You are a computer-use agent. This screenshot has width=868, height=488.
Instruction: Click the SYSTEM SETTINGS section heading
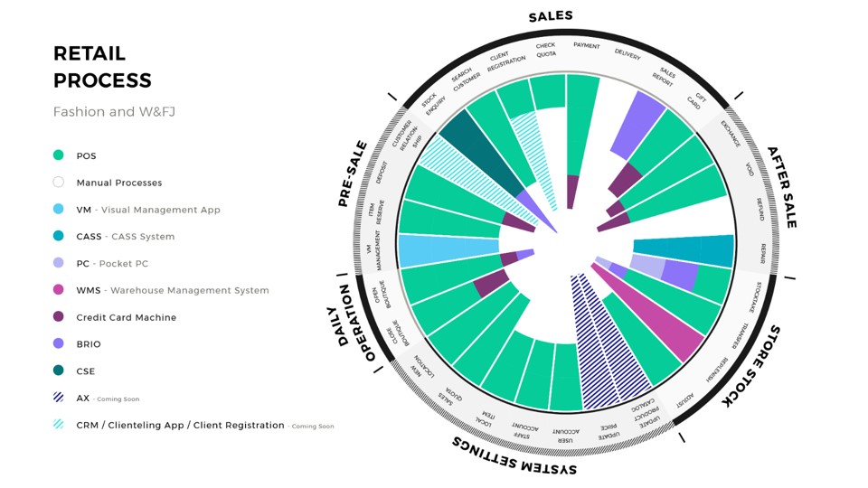coord(514,456)
